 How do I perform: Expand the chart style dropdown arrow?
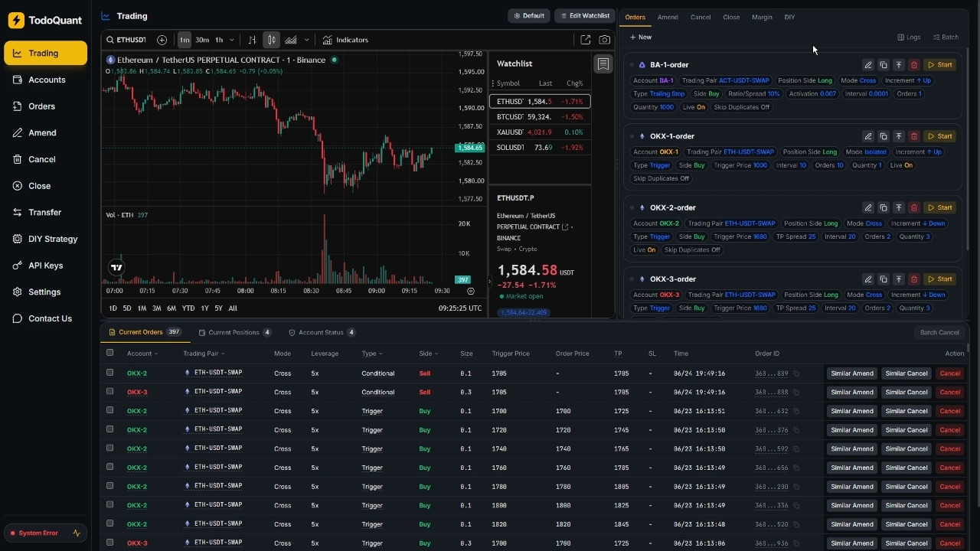point(307,40)
